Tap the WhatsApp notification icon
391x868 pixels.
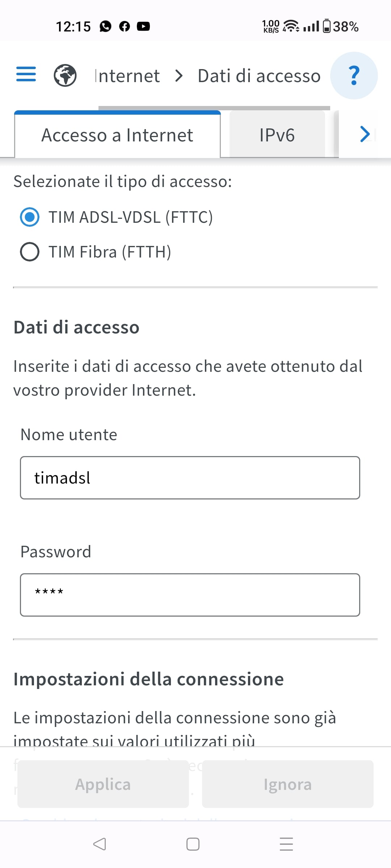tap(105, 26)
